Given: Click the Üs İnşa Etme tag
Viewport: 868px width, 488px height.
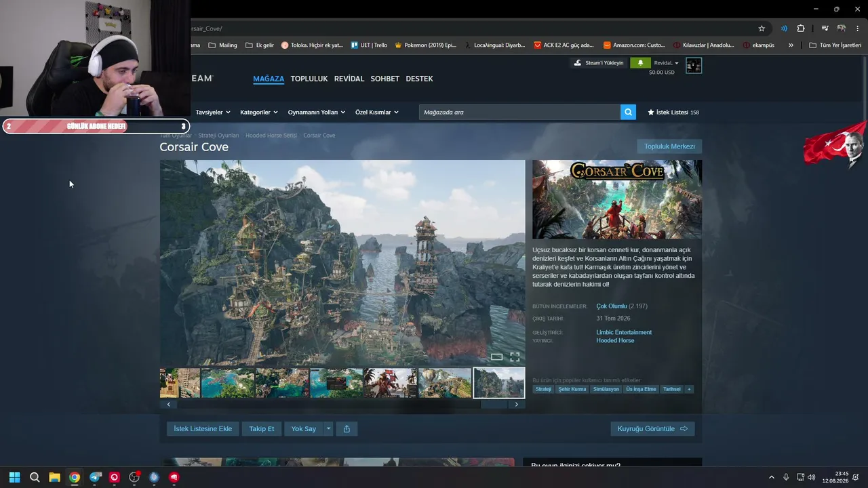Looking at the screenshot, I should point(642,389).
